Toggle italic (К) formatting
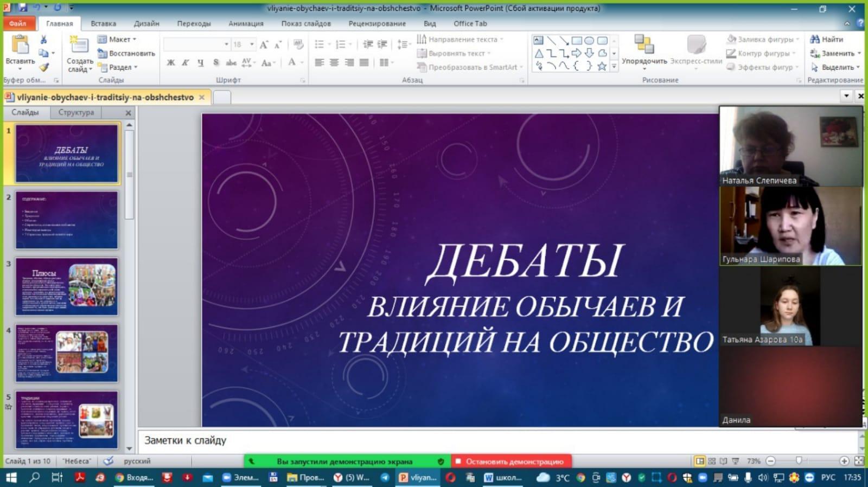 [186, 62]
